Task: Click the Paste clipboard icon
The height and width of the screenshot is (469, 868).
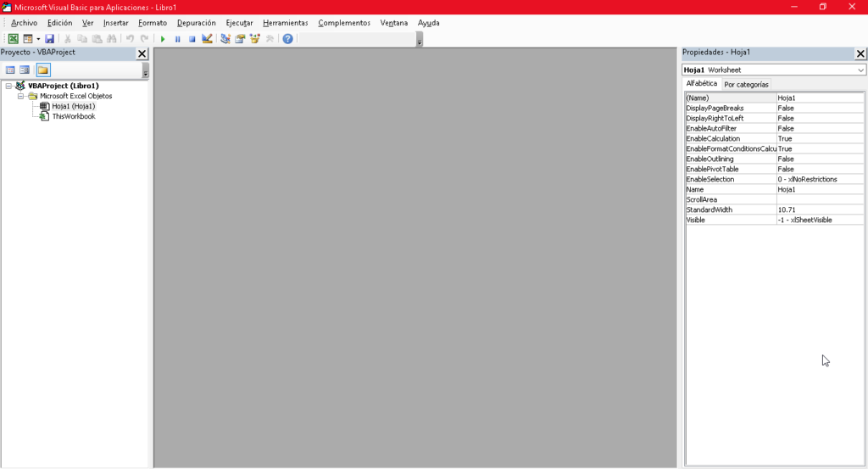Action: coord(97,39)
